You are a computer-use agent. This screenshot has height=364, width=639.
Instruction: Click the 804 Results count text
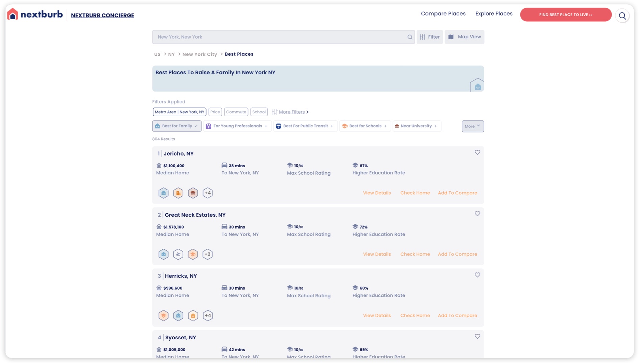coord(163,139)
